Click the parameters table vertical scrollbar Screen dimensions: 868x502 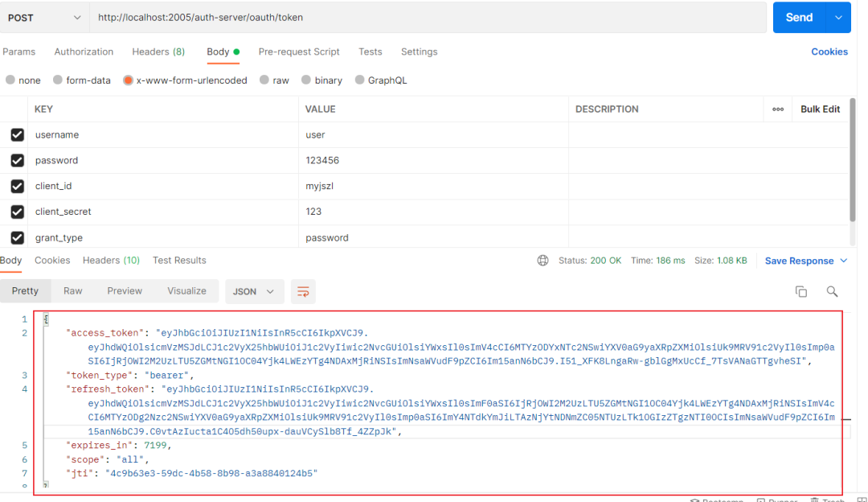click(853, 161)
